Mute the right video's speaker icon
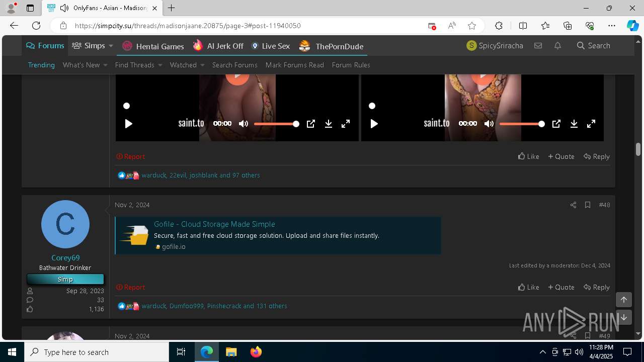This screenshot has width=644, height=362. pos(489,124)
